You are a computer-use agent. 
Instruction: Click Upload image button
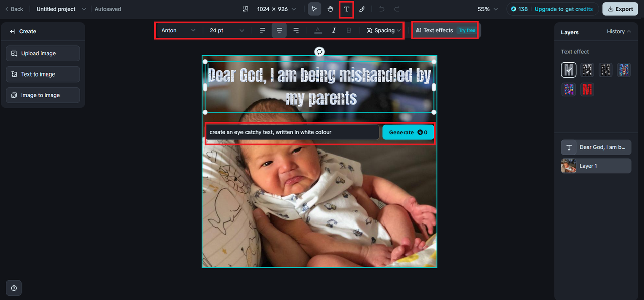click(x=43, y=53)
